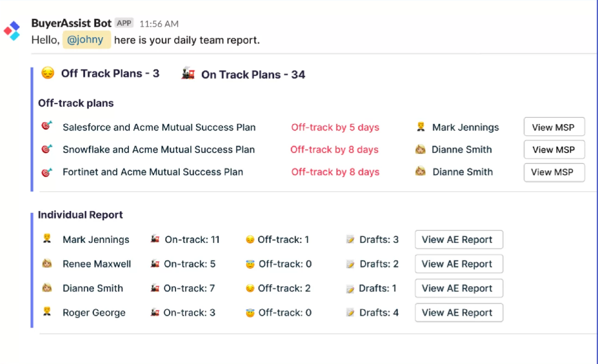The image size is (598, 364).
Task: Click the memo icon next to Drafts: 4
Action: click(351, 313)
